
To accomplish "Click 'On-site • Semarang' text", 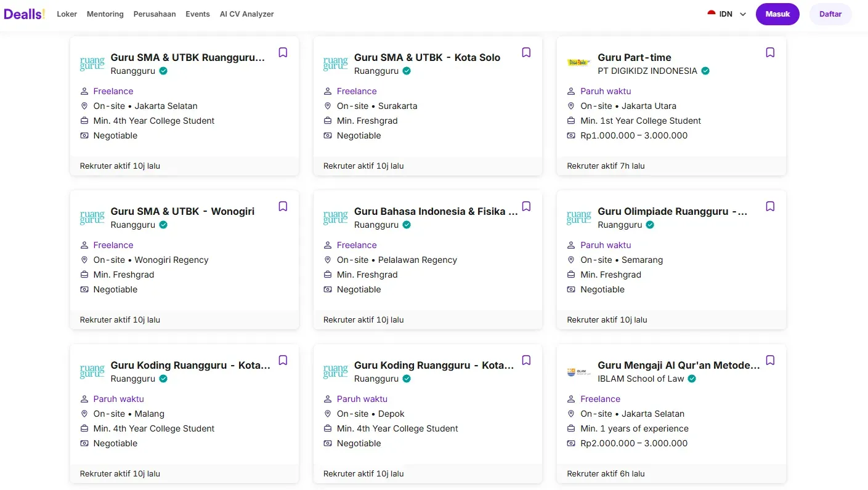I will coord(622,260).
